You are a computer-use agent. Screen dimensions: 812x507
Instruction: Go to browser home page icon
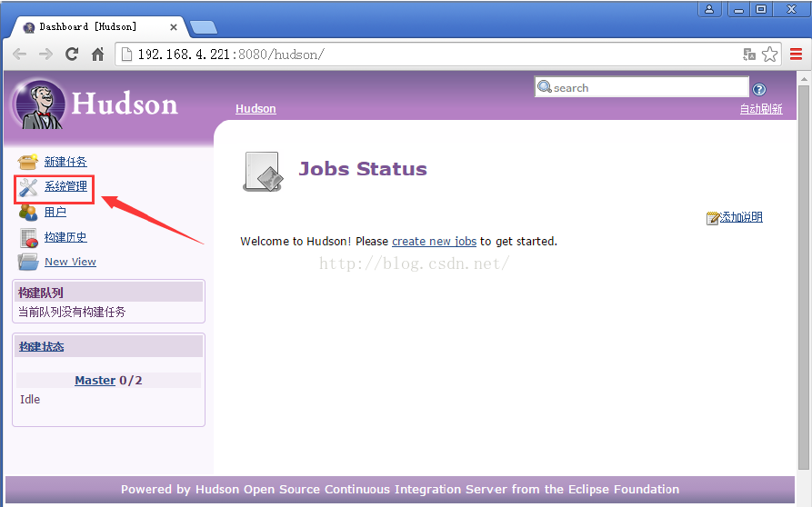click(98, 54)
